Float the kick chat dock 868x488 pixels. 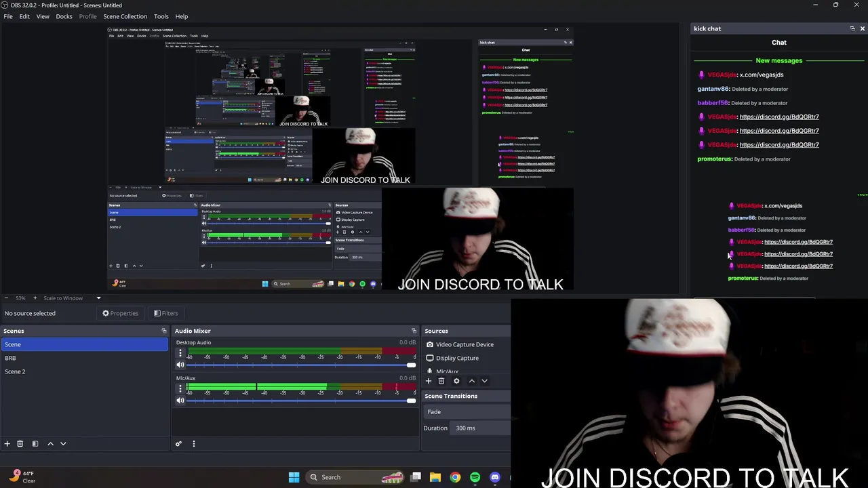pos(852,28)
